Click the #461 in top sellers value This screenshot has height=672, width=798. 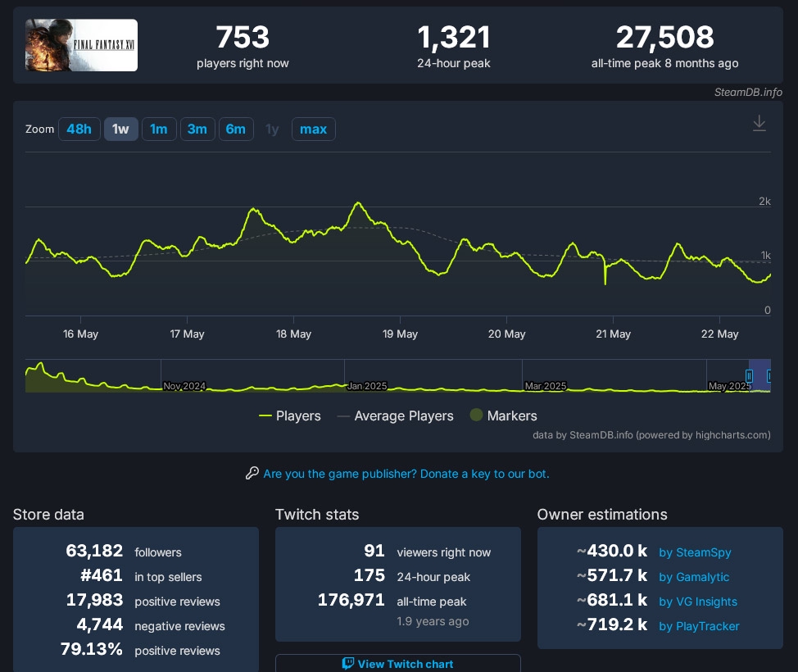tap(102, 575)
